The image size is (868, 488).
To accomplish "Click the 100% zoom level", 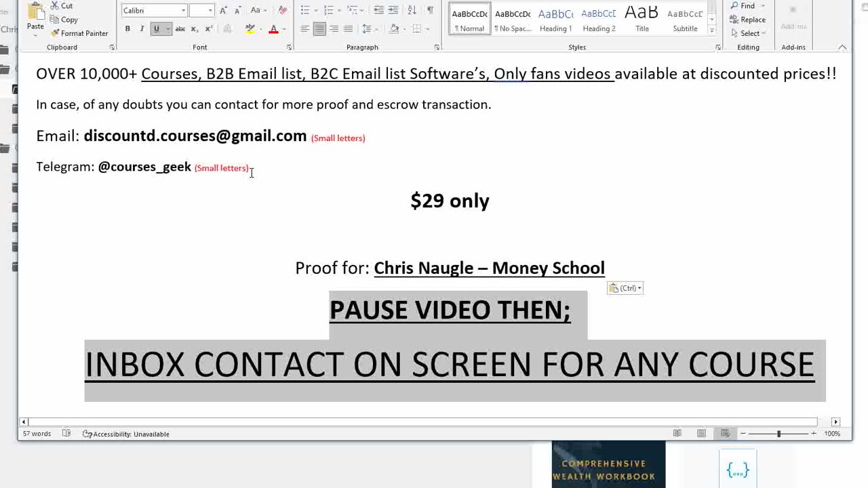I will tap(832, 434).
